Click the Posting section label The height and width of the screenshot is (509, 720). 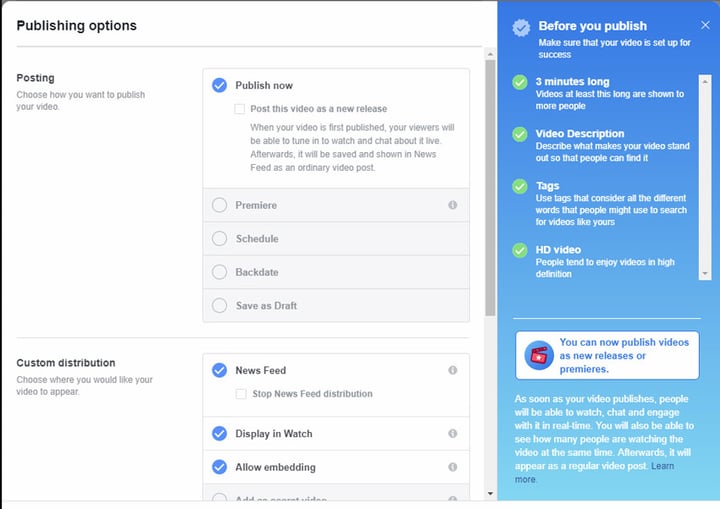[x=35, y=78]
